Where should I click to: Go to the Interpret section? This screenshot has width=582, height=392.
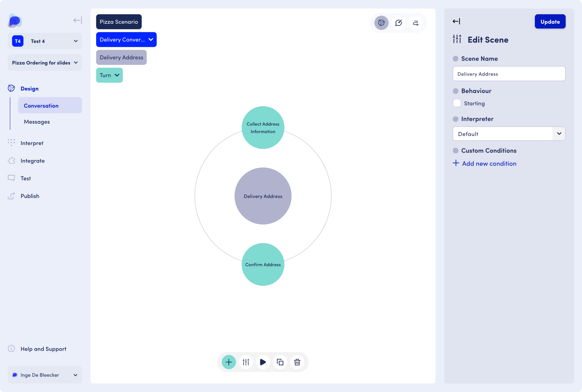tap(32, 143)
